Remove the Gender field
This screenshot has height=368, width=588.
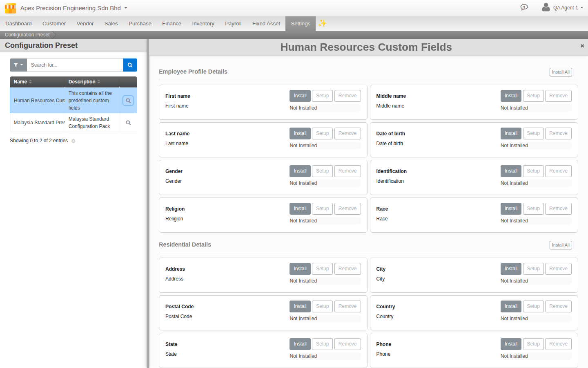click(347, 171)
